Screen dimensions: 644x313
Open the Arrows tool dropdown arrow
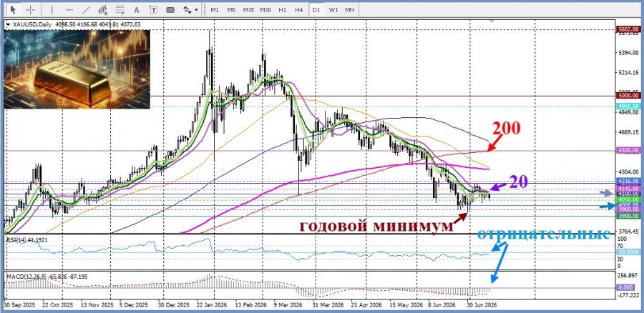coord(196,10)
